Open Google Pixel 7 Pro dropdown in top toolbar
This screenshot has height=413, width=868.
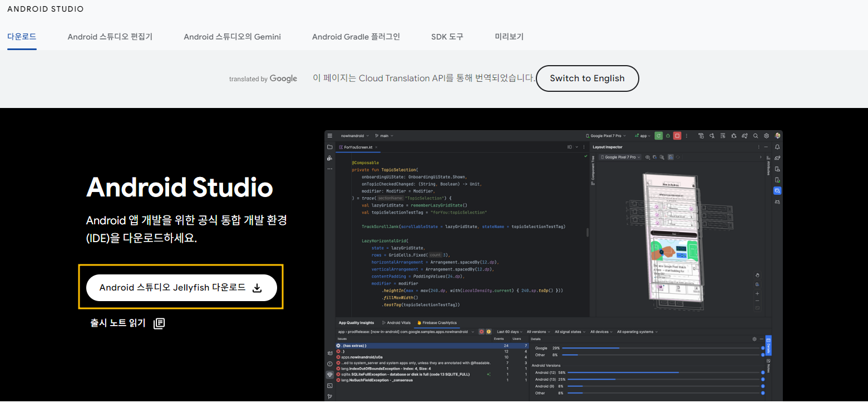(x=606, y=135)
